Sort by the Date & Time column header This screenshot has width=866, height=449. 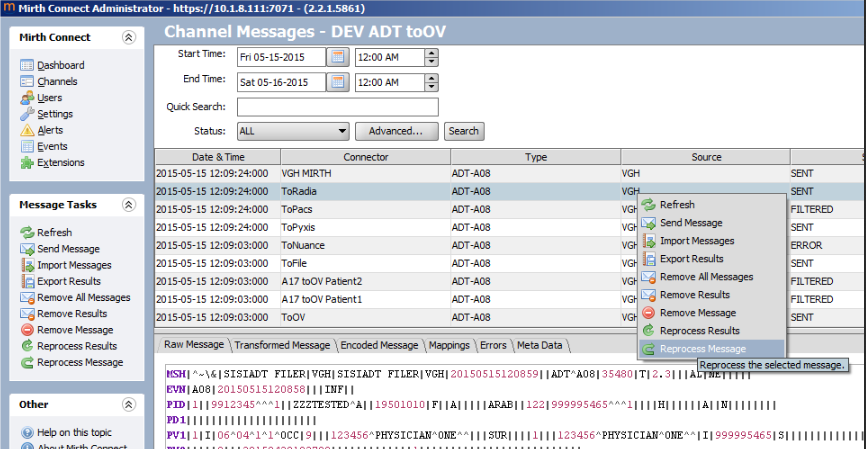point(218,157)
